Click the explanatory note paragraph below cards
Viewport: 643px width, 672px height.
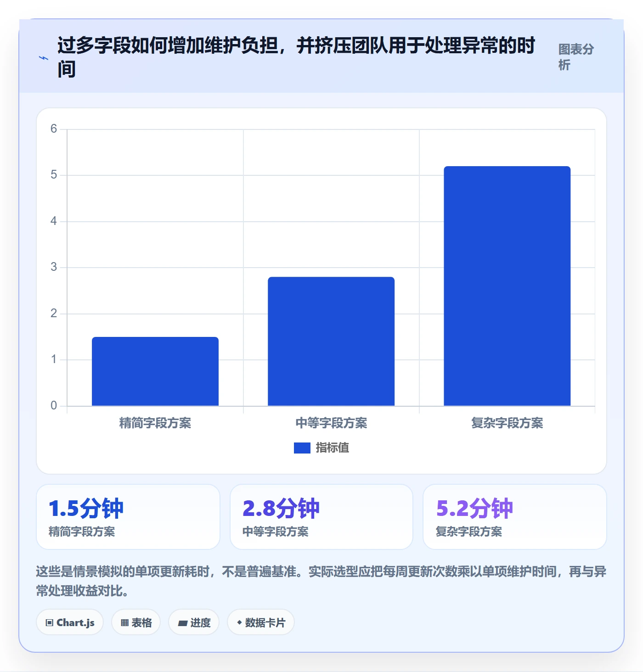click(321, 581)
